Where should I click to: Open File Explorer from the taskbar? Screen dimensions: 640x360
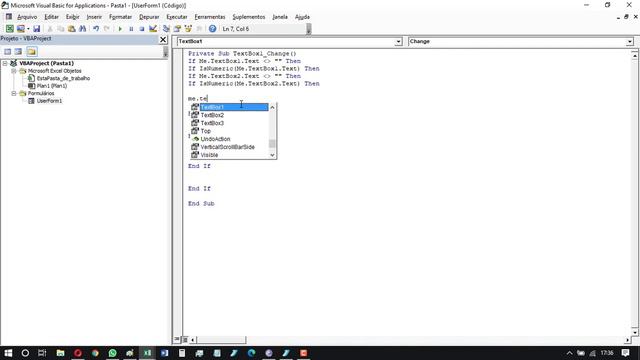pos(60,353)
